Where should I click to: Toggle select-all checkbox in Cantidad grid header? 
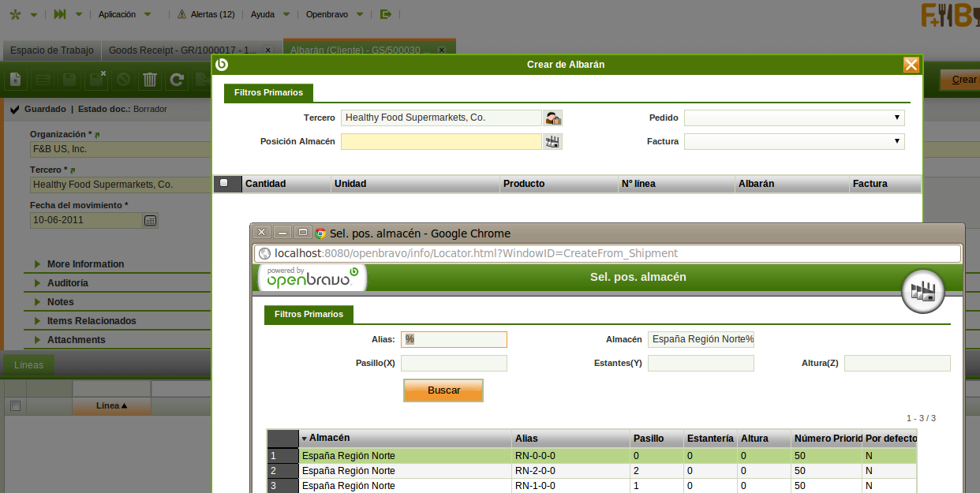[224, 184]
